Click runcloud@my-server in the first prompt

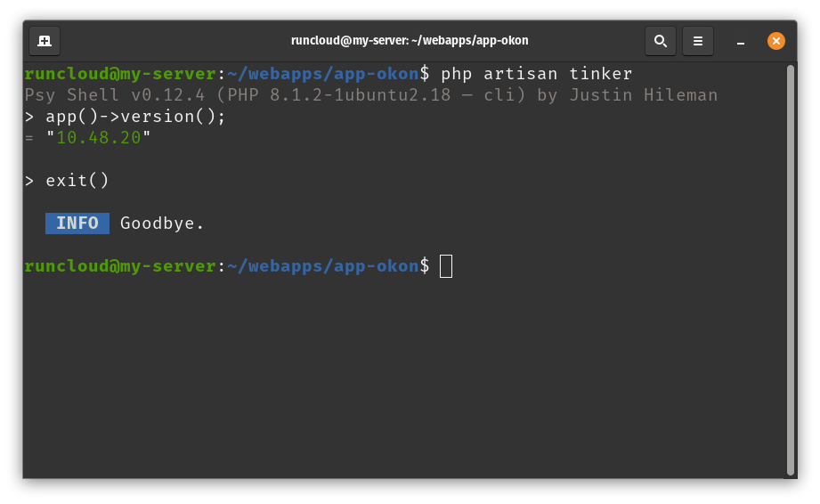120,74
